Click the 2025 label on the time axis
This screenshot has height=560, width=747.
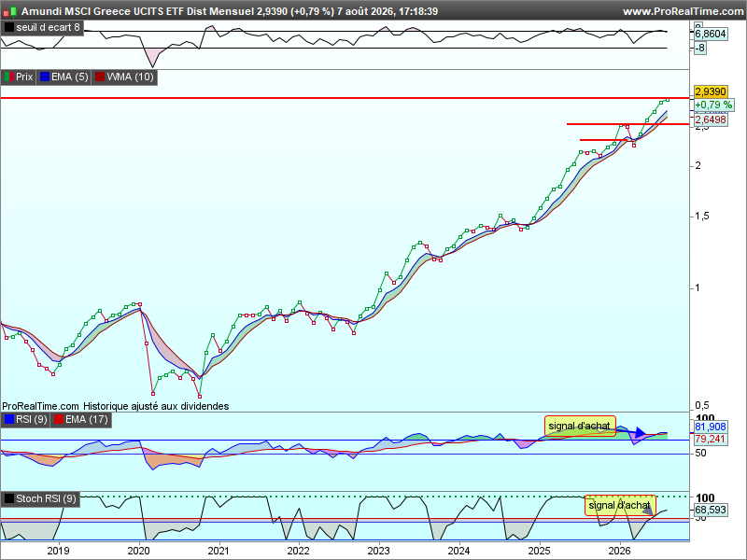pyautogui.click(x=540, y=551)
